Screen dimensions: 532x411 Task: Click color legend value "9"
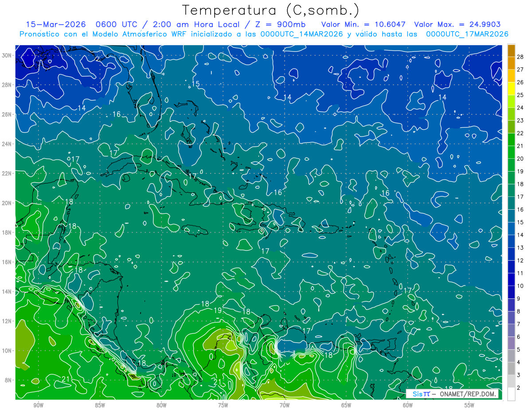(x=519, y=298)
